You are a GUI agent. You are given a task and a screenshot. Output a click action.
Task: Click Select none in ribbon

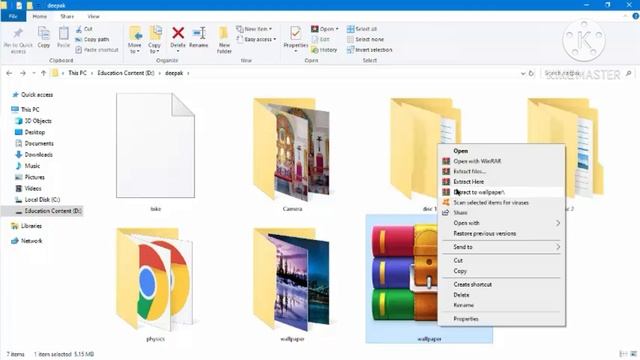click(x=365, y=39)
